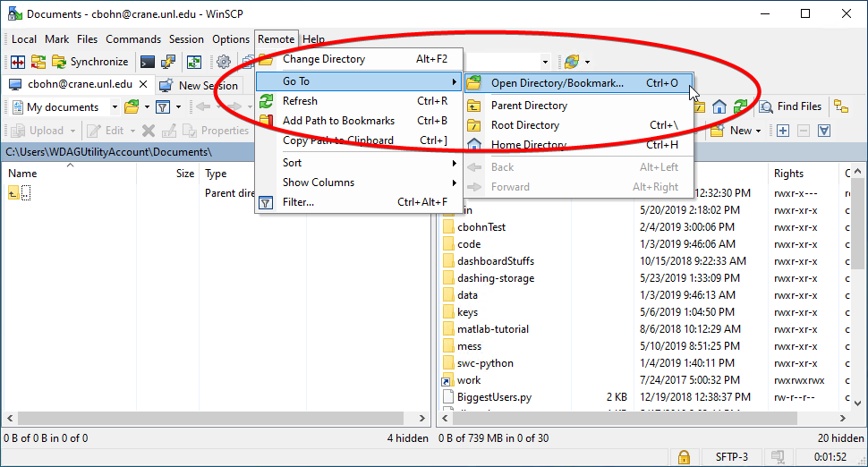Choose Change Directory in Remote menu
The height and width of the screenshot is (467, 868).
359,59
